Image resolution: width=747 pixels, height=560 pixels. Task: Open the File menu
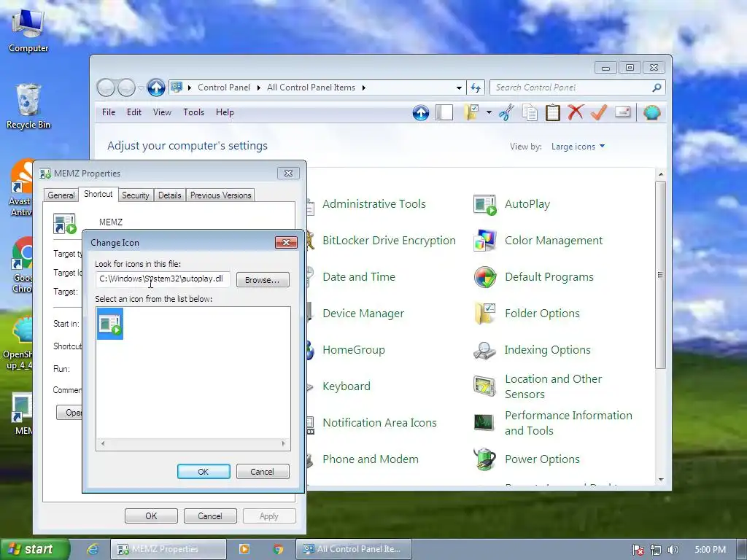point(109,112)
